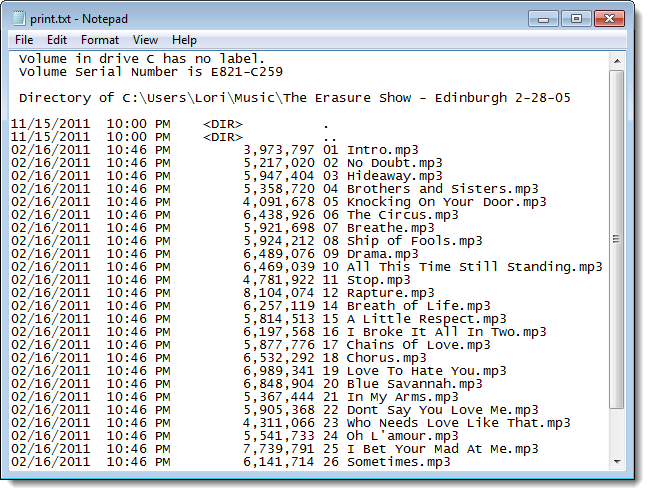Click '03 Hideaway.mp3' in the listing
The width and height of the screenshot is (650, 495).
[383, 176]
